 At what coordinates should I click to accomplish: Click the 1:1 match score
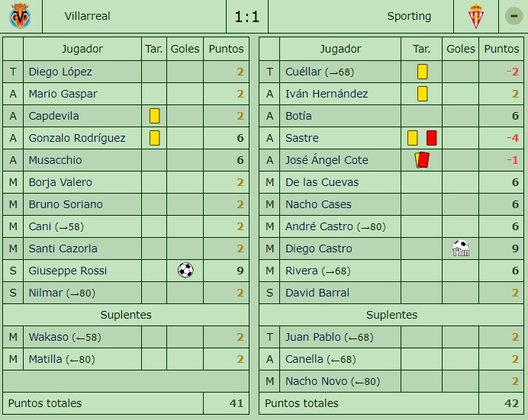(247, 16)
